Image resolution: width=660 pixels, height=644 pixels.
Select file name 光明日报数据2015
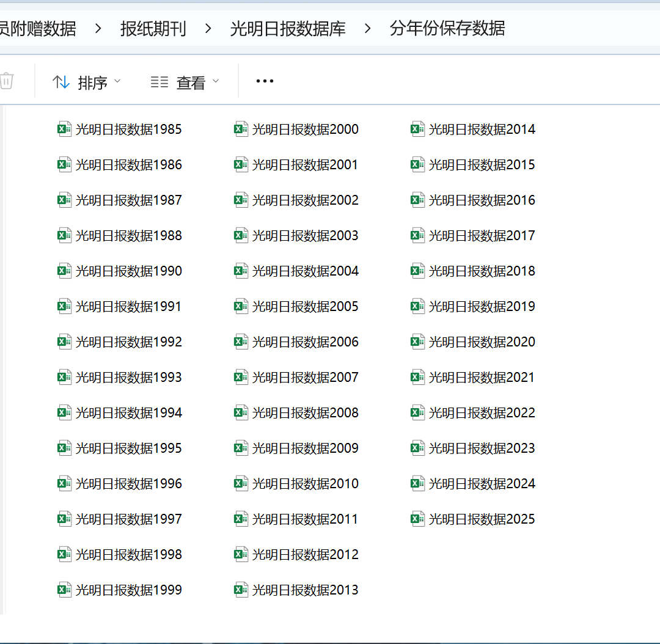pos(482,164)
